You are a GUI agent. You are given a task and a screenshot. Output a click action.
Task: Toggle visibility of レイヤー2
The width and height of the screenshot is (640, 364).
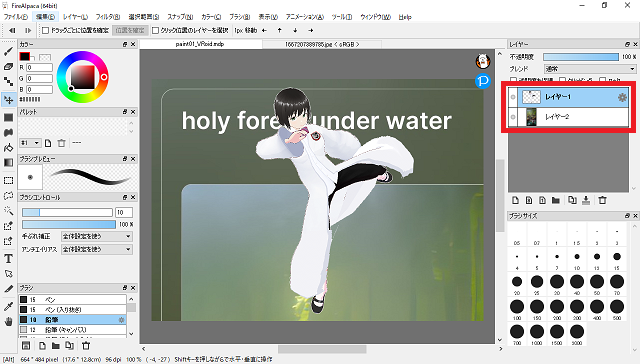[x=513, y=117]
